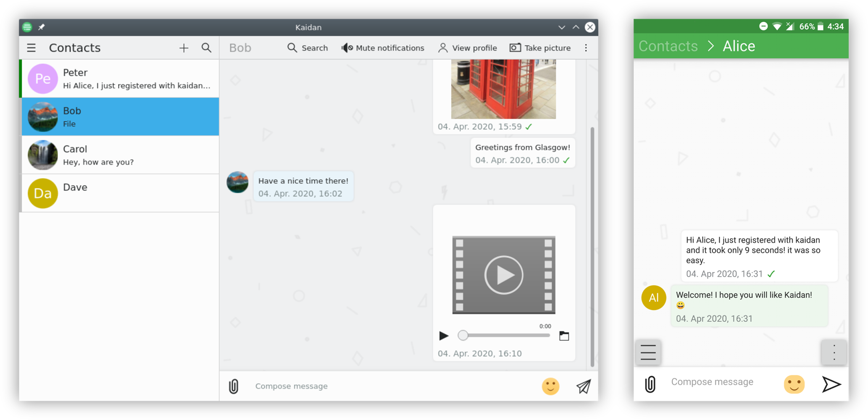Open the emoji picker in mobile chat
Viewport: 868px width, 420px height.
[794, 384]
